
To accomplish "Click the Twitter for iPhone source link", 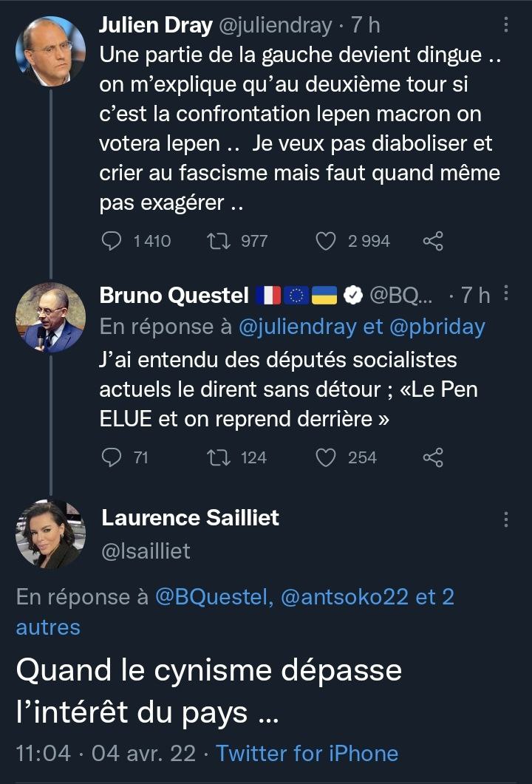I will (307, 753).
